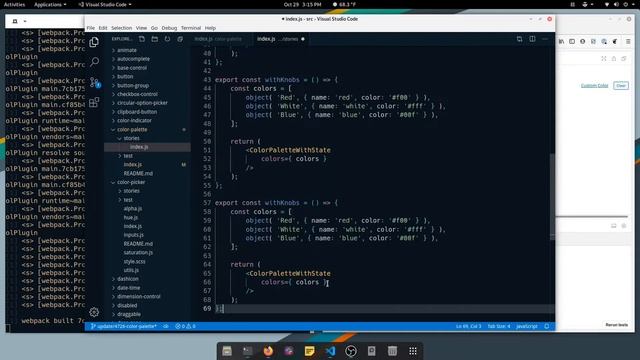Click the editor vertical scrollbar
The height and width of the screenshot is (360, 640).
tap(552, 197)
